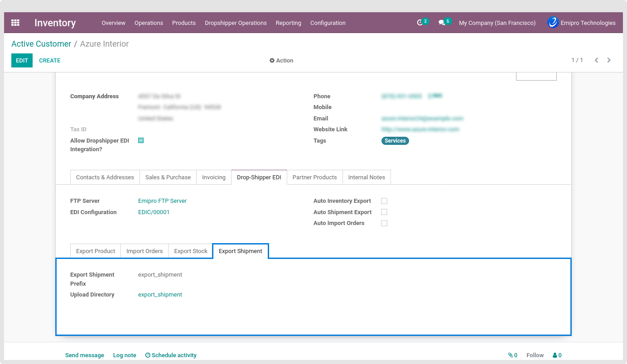Click the Services tag badge
Viewport: 627px width, 364px height.
click(395, 141)
